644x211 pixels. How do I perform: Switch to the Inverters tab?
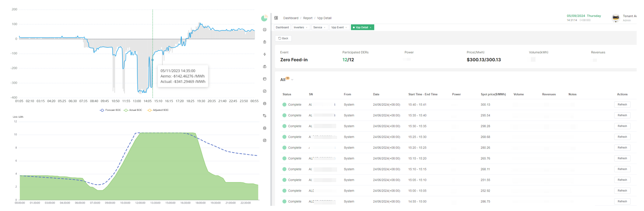(x=301, y=27)
